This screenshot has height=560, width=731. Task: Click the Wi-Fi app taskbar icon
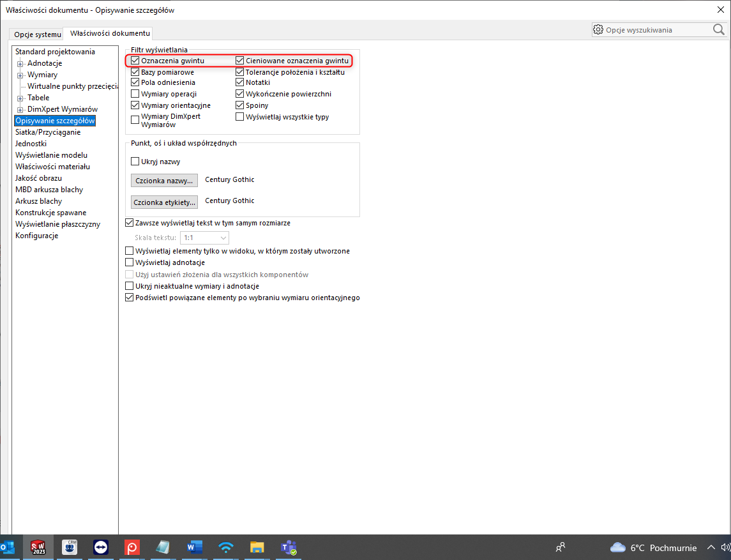click(x=225, y=547)
